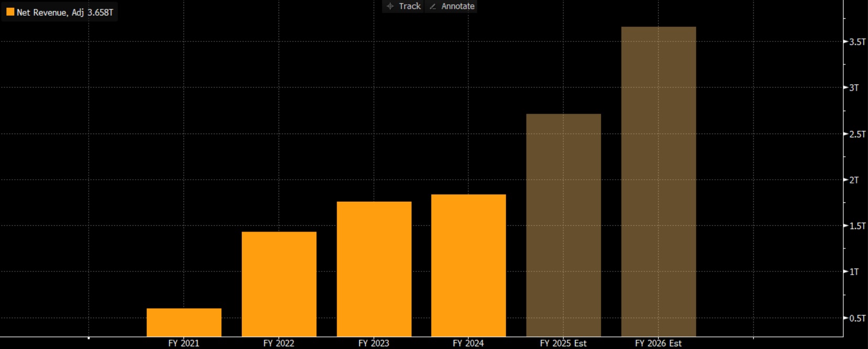This screenshot has height=349, width=868.
Task: Click the FY 2021 x-axis label
Action: [x=184, y=343]
